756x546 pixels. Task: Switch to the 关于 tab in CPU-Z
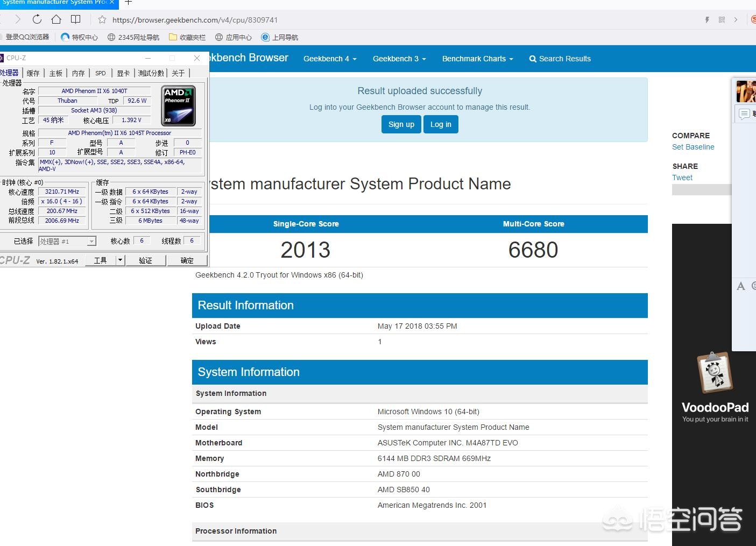tap(178, 73)
